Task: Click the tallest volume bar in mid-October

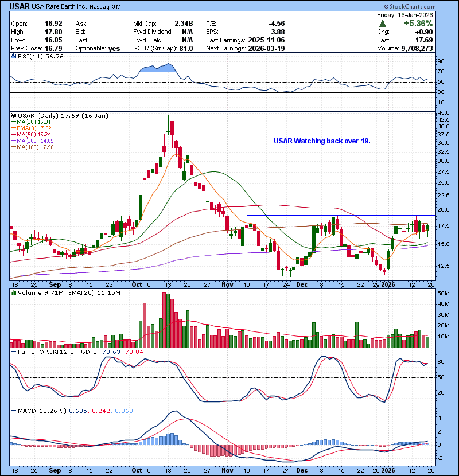Action: (x=164, y=320)
